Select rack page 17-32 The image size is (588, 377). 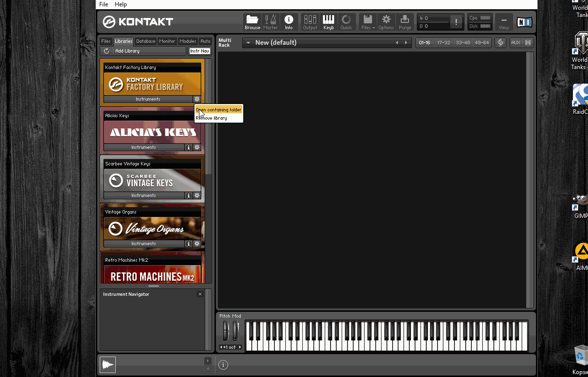[x=444, y=43]
